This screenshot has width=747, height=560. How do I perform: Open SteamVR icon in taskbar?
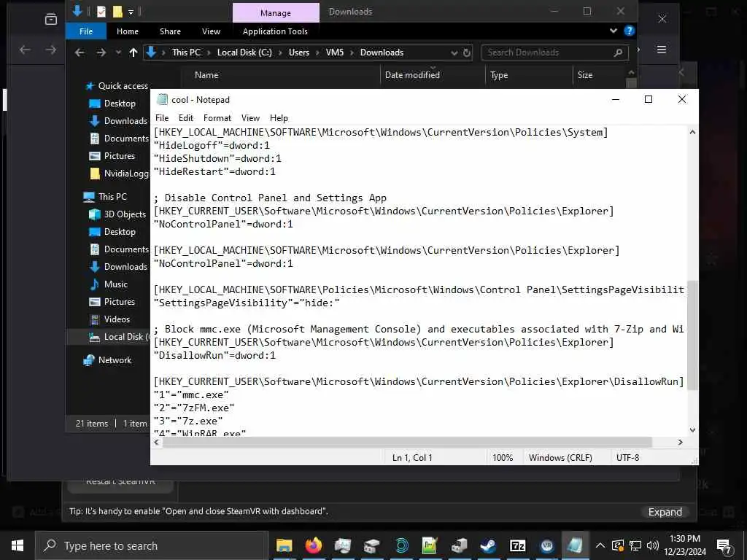(547, 545)
